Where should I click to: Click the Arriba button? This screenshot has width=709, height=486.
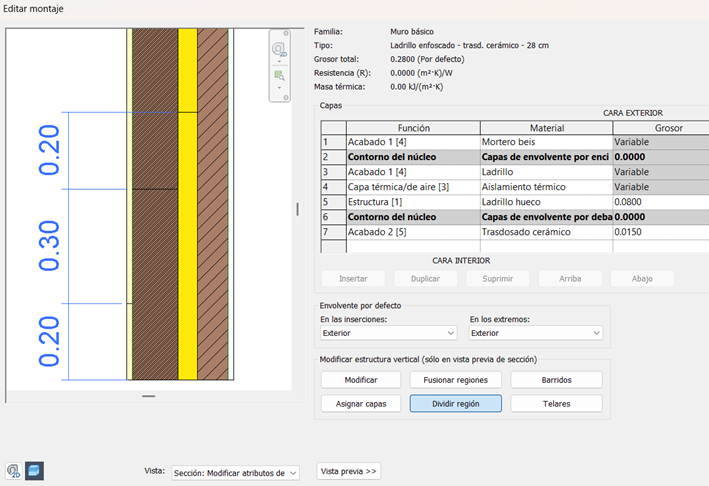tap(570, 278)
